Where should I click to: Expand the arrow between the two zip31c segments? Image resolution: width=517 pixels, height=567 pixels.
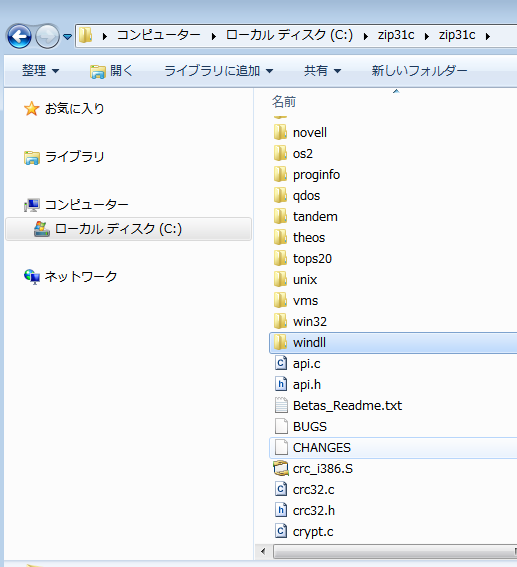click(x=427, y=36)
